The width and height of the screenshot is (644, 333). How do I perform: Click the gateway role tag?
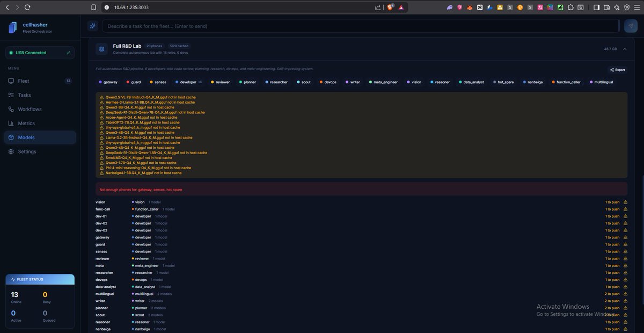[x=108, y=82]
